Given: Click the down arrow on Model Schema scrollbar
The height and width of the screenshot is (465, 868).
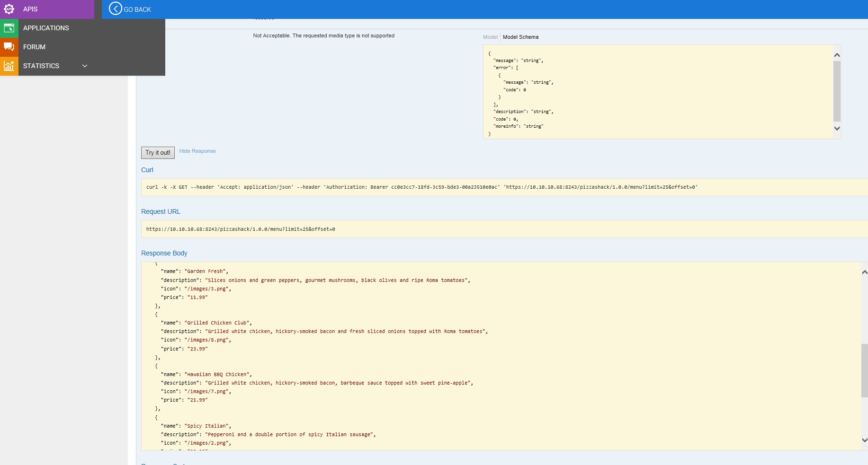Looking at the screenshot, I should pos(837,128).
